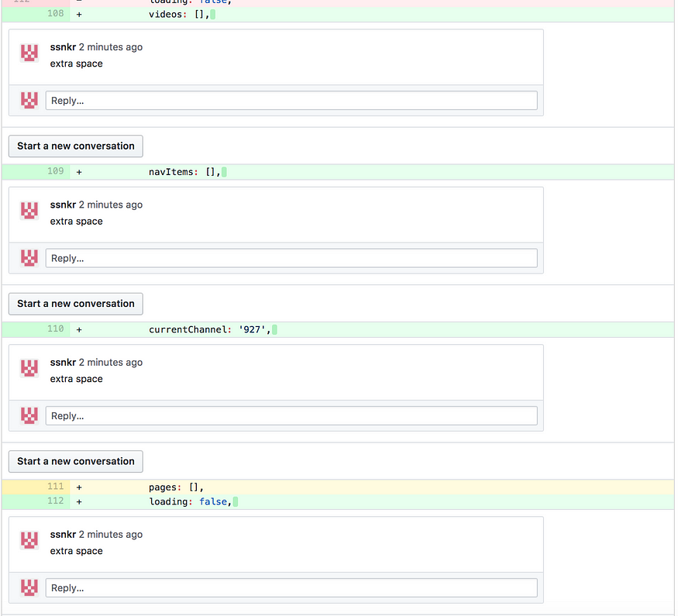This screenshot has height=616, width=678.
Task: Click avatar beside Reply field under line 110
Action: [29, 415]
